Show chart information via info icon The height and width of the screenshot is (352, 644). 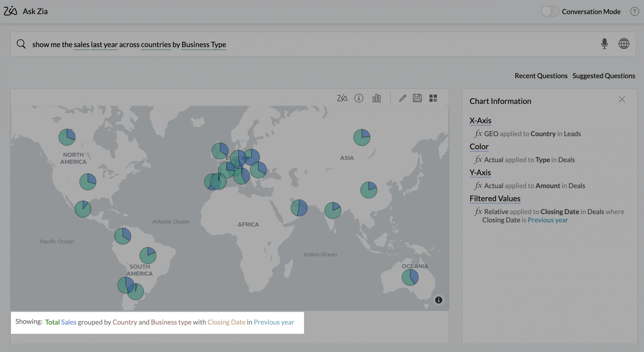tap(359, 98)
